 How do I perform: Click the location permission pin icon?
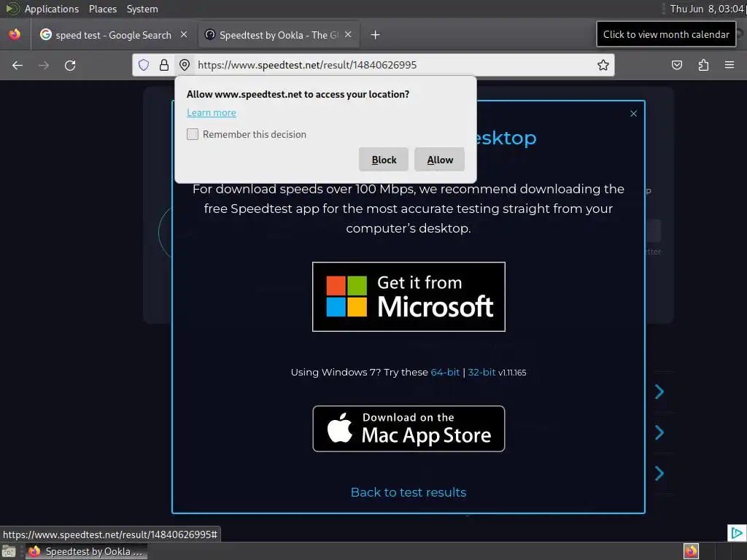point(185,65)
